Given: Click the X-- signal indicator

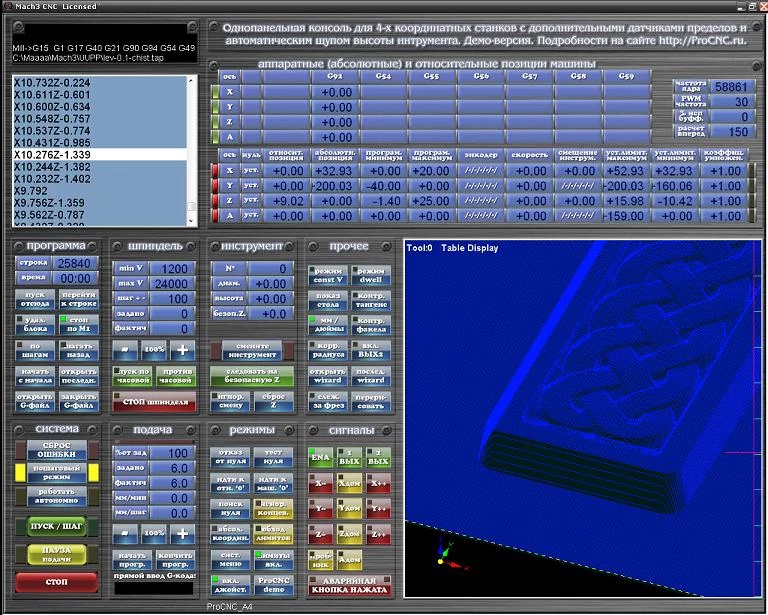Looking at the screenshot, I should pyautogui.click(x=320, y=483).
